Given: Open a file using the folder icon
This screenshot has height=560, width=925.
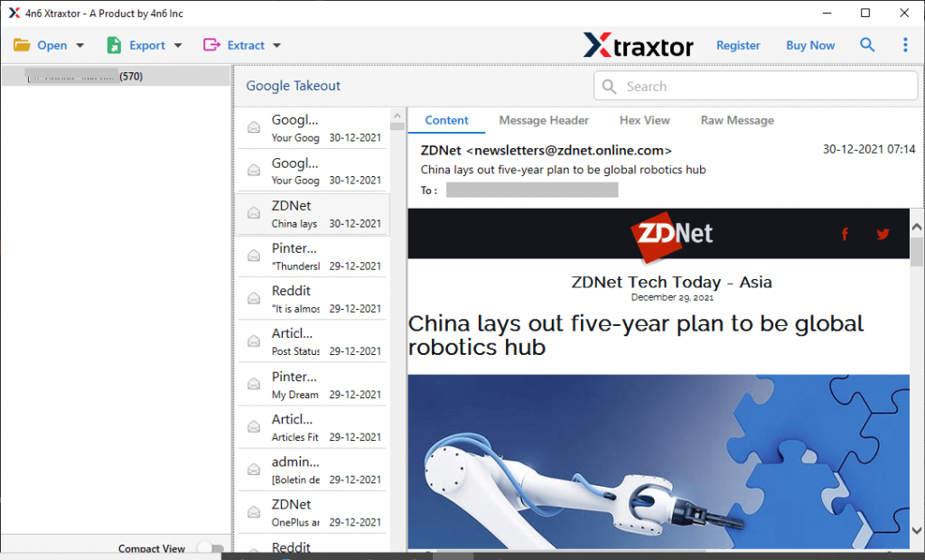Looking at the screenshot, I should click(x=21, y=44).
